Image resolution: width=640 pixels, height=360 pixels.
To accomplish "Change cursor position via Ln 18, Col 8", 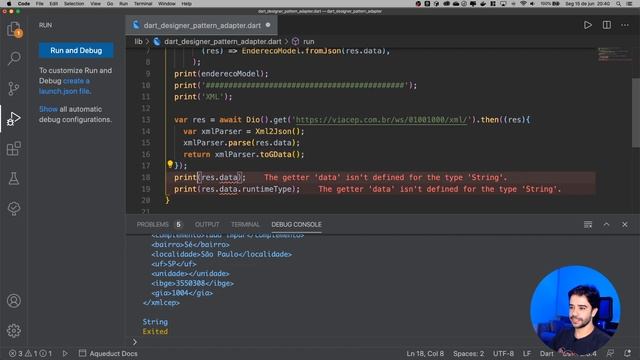I will pyautogui.click(x=425, y=353).
